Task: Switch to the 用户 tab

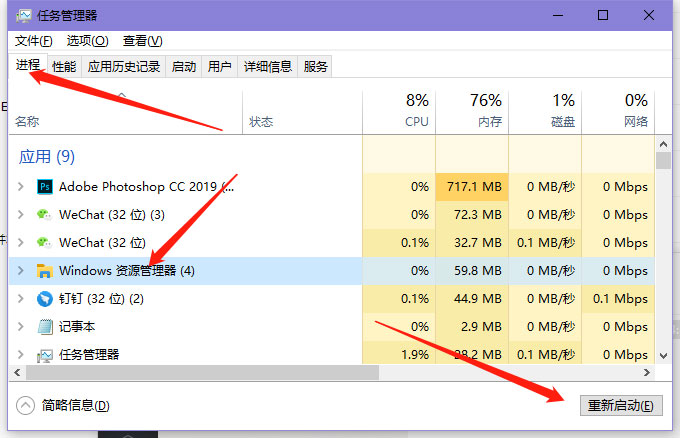Action: tap(219, 67)
